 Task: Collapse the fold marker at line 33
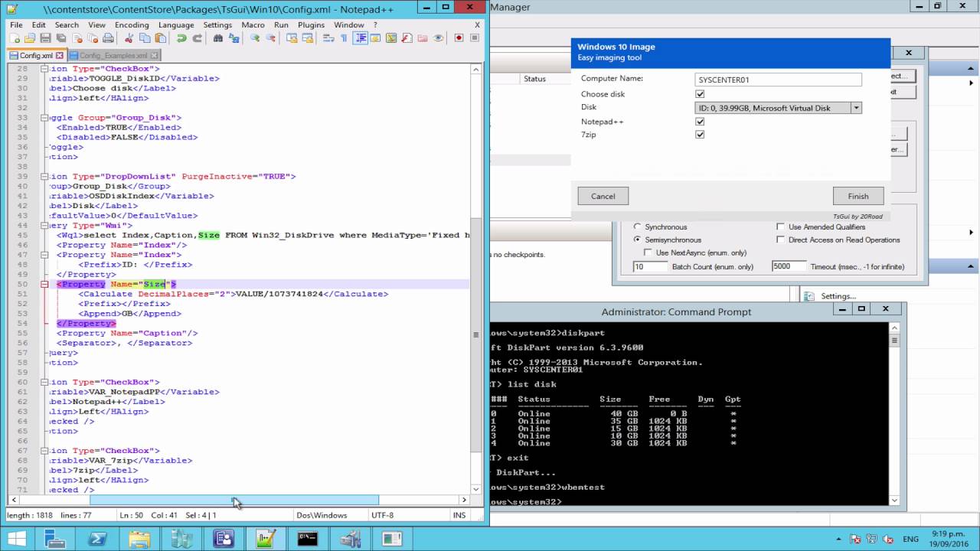tap(44, 118)
